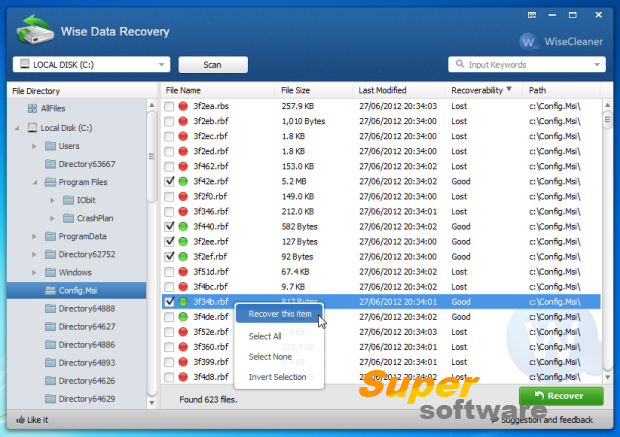Click the red status dot of 3f399.rbf

click(183, 362)
